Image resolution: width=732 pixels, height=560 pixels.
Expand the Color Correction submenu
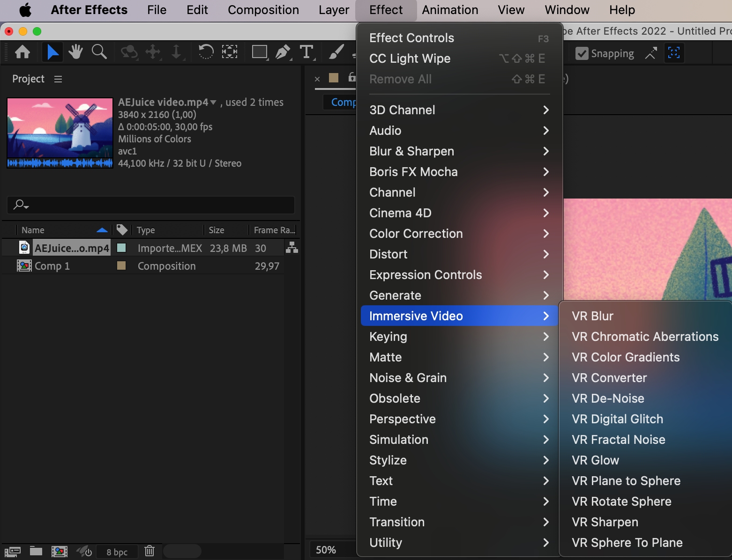point(459,234)
